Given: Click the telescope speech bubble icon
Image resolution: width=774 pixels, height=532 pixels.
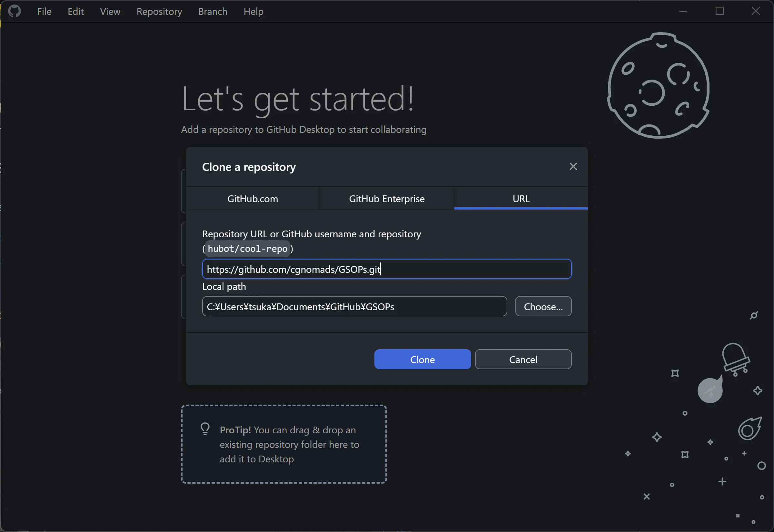Looking at the screenshot, I should (x=710, y=390).
